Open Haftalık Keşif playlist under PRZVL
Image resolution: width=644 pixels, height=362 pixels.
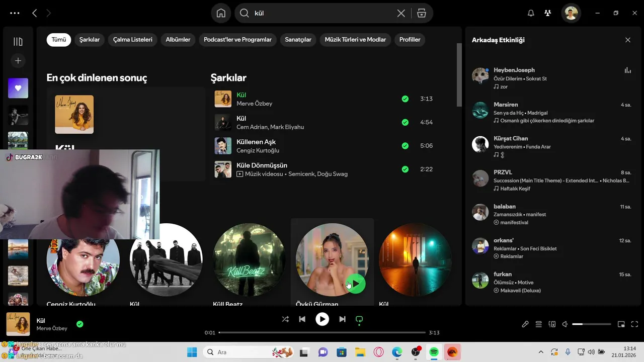click(x=515, y=189)
